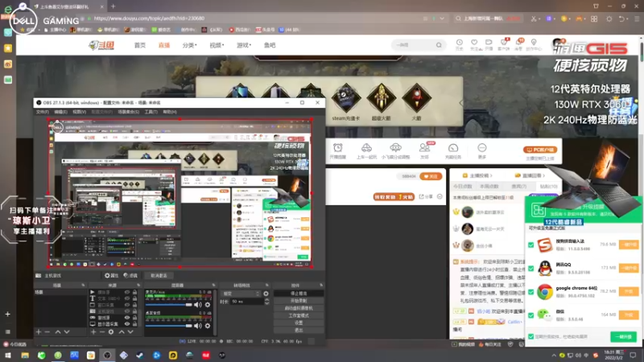
Task: Click the search magnifier in Douyu search box
Action: pyautogui.click(x=439, y=45)
